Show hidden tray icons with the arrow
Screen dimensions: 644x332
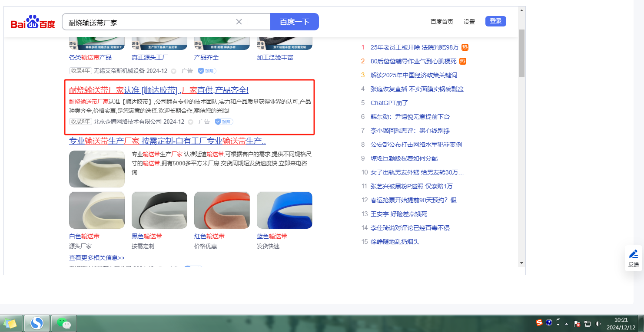pyautogui.click(x=566, y=324)
